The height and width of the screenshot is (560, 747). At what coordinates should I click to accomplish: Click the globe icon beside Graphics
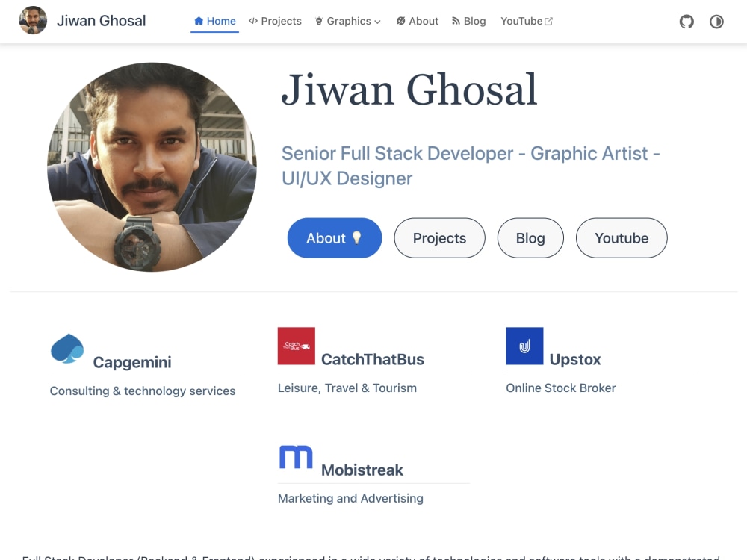317,21
